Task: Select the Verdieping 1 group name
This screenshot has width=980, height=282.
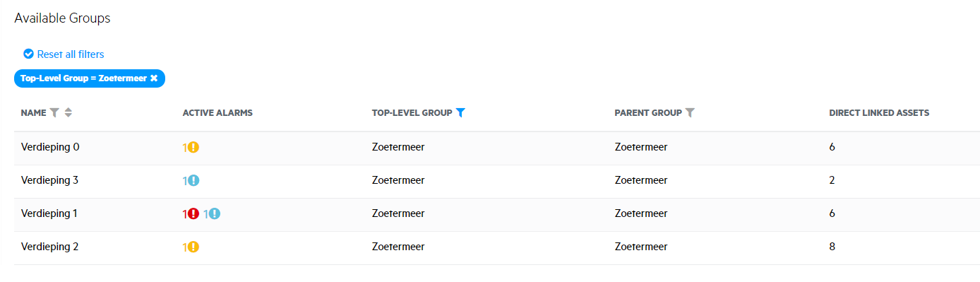Action: click(50, 213)
